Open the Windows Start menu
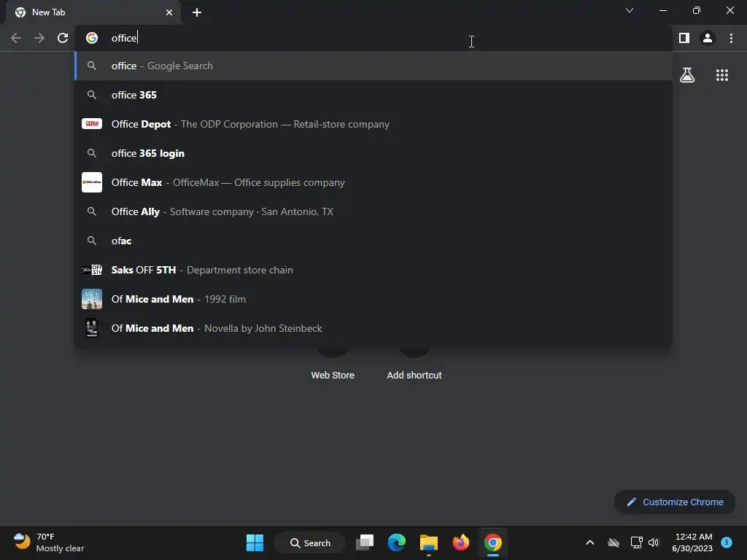The image size is (747, 560). pos(255,542)
